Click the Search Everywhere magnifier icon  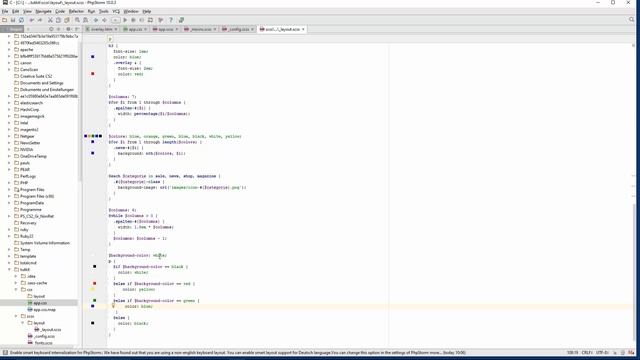pos(631,20)
